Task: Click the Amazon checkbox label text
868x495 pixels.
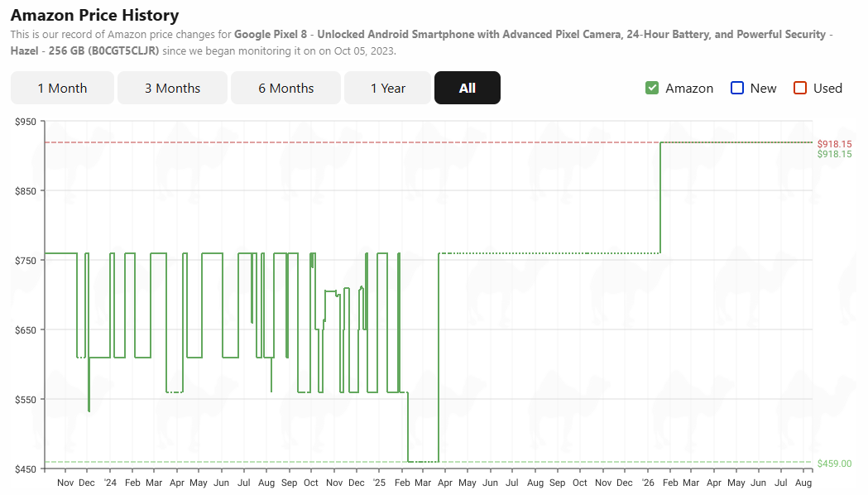Action: (x=689, y=88)
